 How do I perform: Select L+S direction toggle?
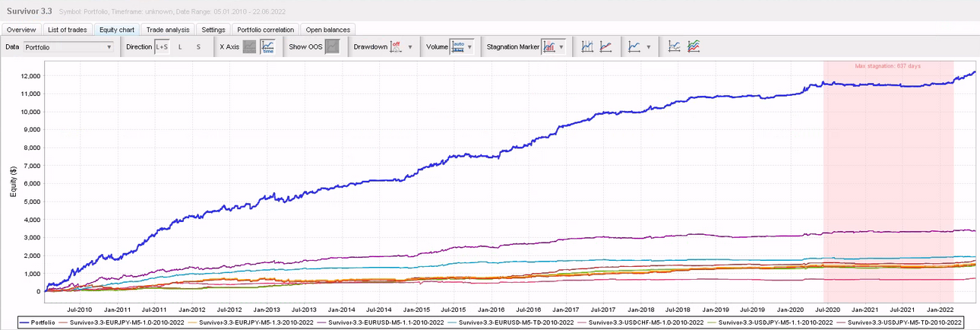pos(162,47)
